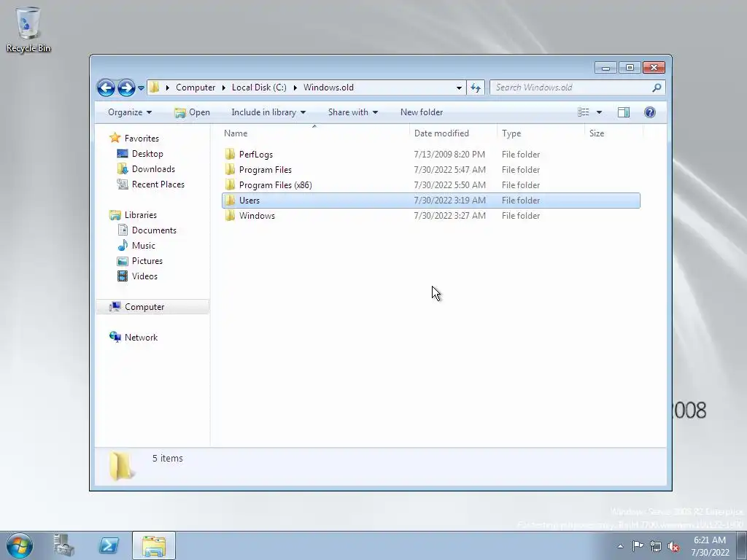Open Desktop in Favorites
Viewport: 747px width, 560px height.
pyautogui.click(x=147, y=154)
